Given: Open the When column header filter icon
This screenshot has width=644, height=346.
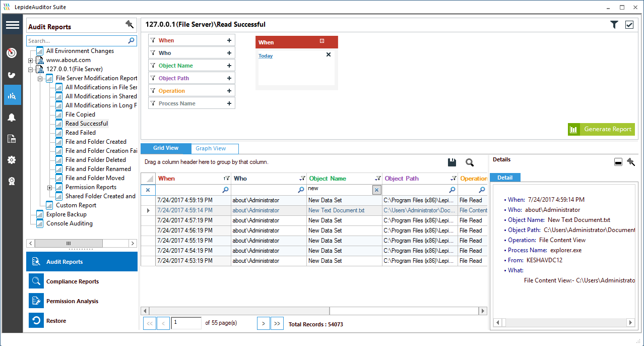Looking at the screenshot, I should 226,179.
